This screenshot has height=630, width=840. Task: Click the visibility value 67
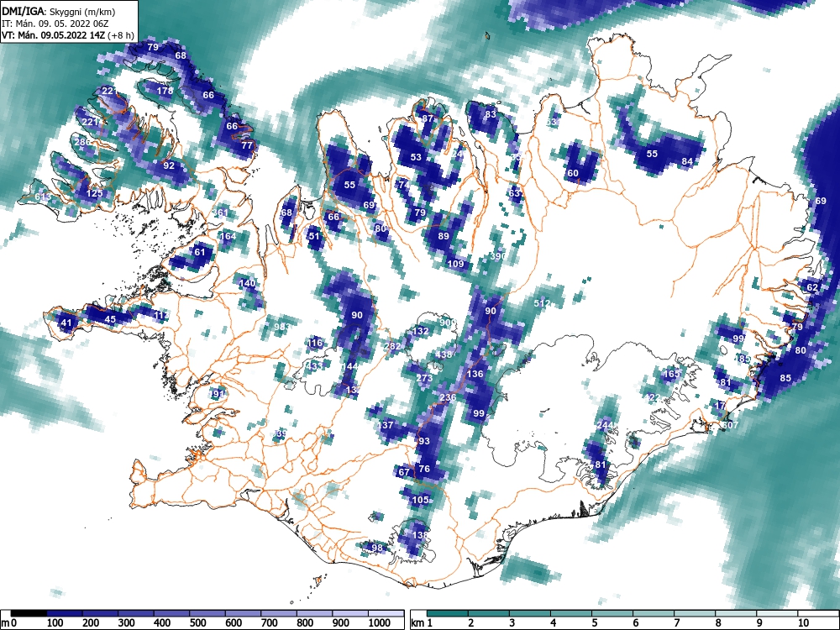tap(404, 472)
